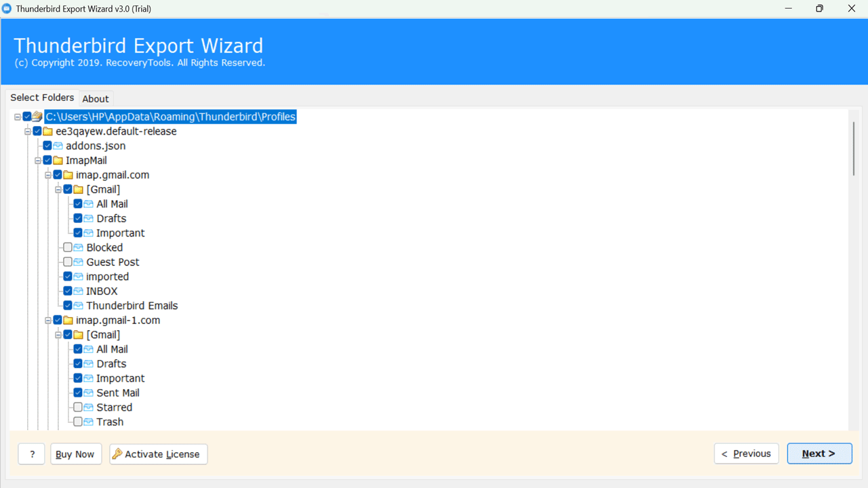Check the Trash folder checkbox
The image size is (868, 488).
[78, 422]
